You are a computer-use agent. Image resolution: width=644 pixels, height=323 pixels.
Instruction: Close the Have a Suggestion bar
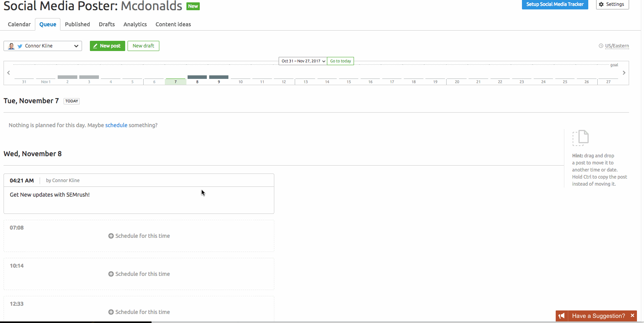point(632,316)
